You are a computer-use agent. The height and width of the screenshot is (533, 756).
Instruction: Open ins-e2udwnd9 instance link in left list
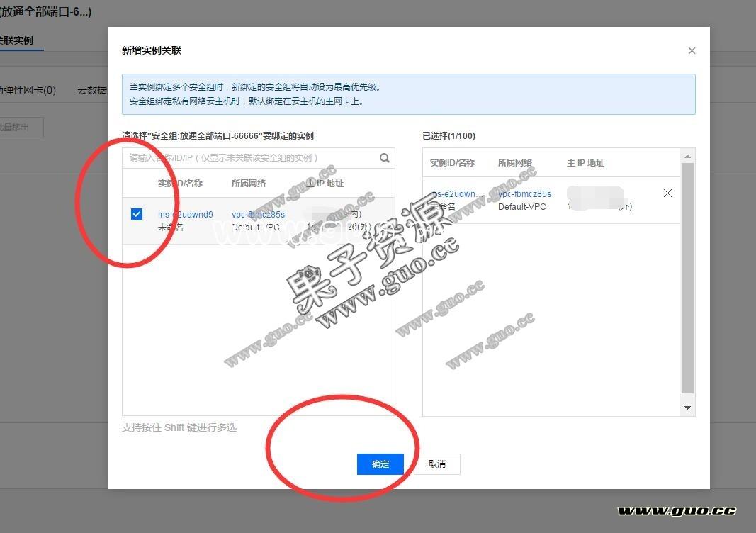pos(185,214)
